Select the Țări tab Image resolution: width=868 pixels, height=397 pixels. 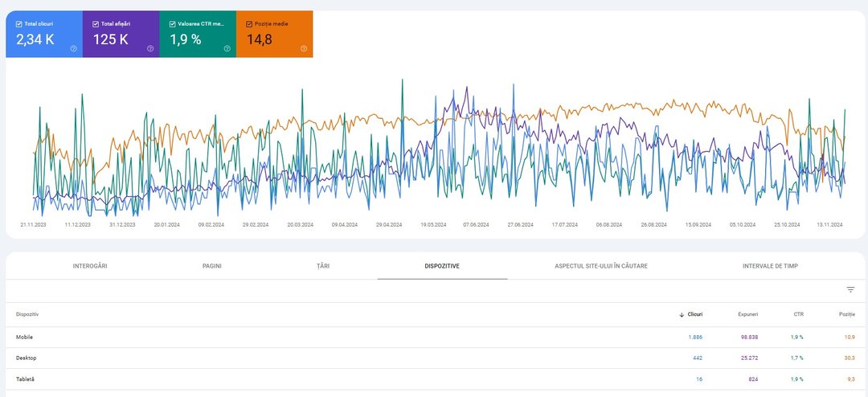pos(322,265)
